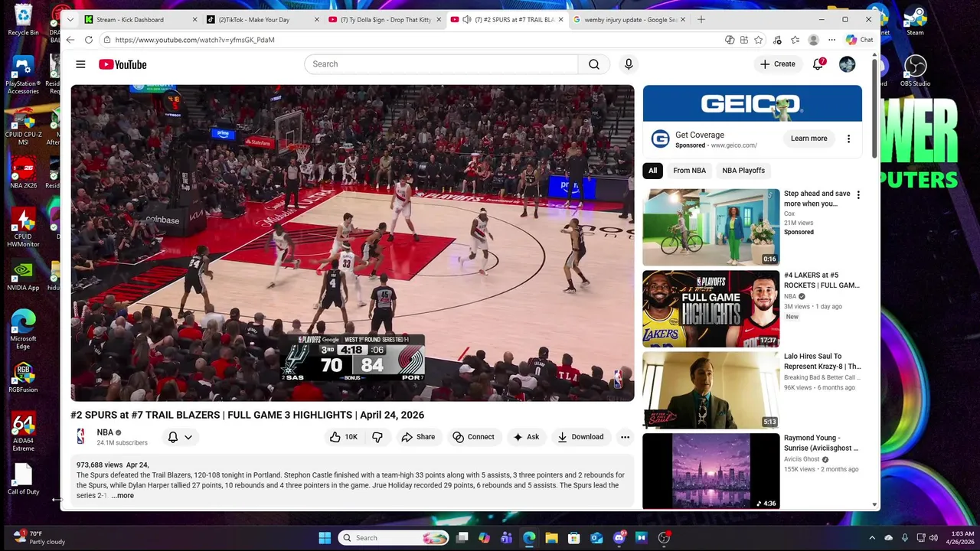Expand description with ...more
Viewport: 980px width, 551px height.
[x=122, y=496]
